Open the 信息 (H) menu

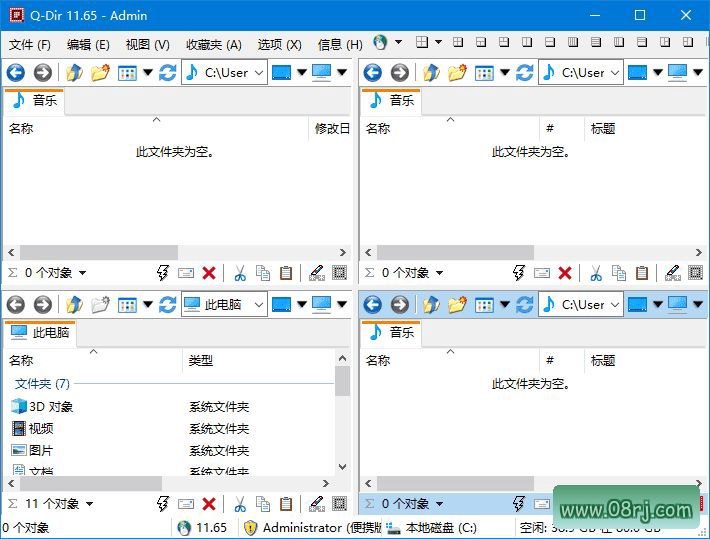tap(340, 44)
